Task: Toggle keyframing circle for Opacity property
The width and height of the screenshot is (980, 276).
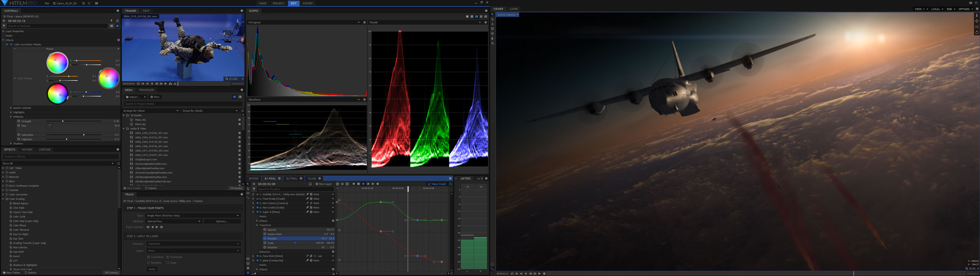Action: coord(264,230)
